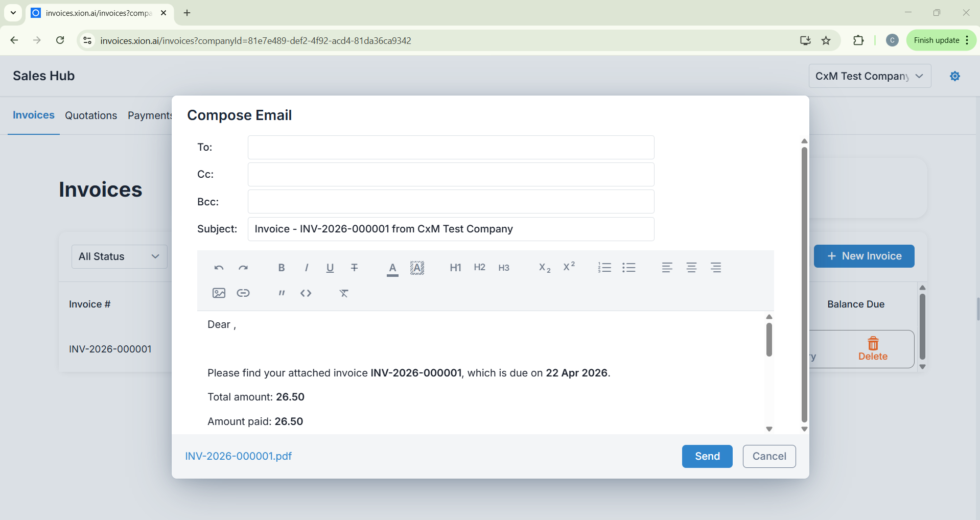Apply bulleted list formatting
Image resolution: width=980 pixels, height=520 pixels.
click(629, 268)
